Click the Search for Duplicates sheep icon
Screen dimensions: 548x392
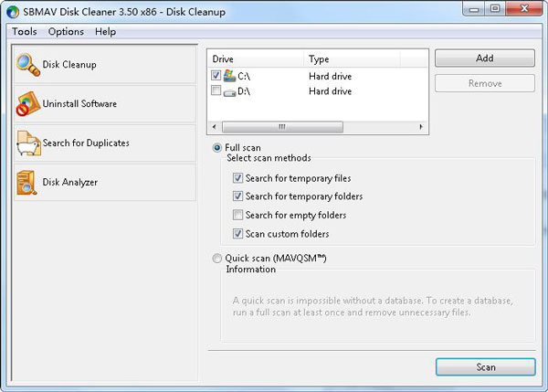click(x=28, y=143)
